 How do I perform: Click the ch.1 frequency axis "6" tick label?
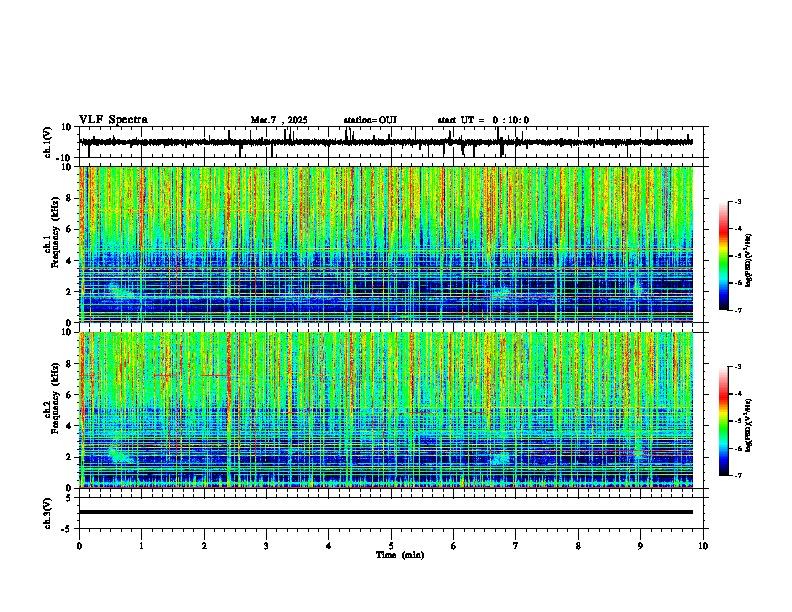(x=70, y=229)
